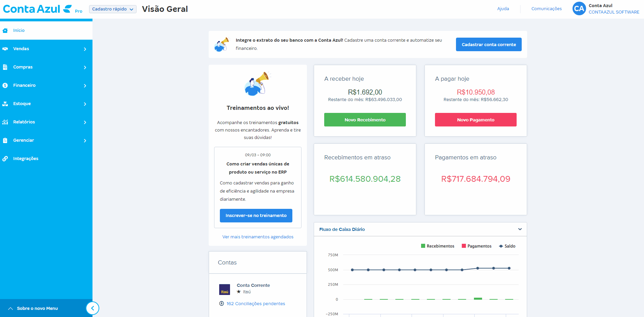Open the Integrações menu item

pos(46,159)
